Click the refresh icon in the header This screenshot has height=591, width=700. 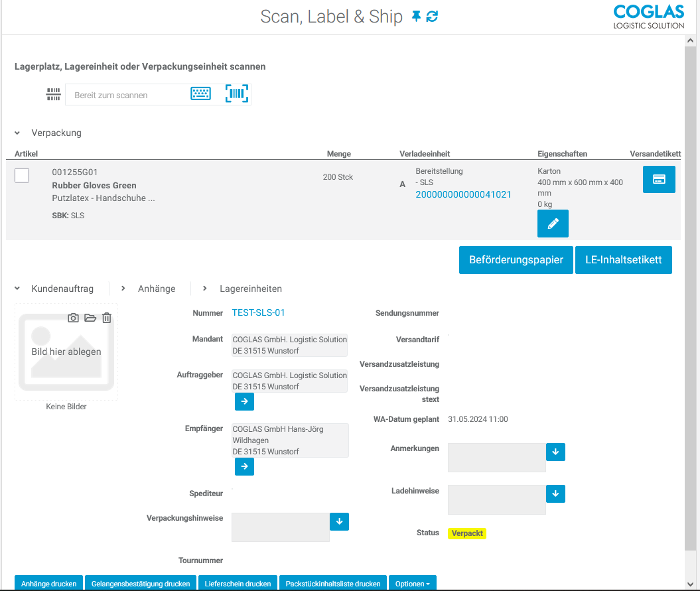coord(432,17)
